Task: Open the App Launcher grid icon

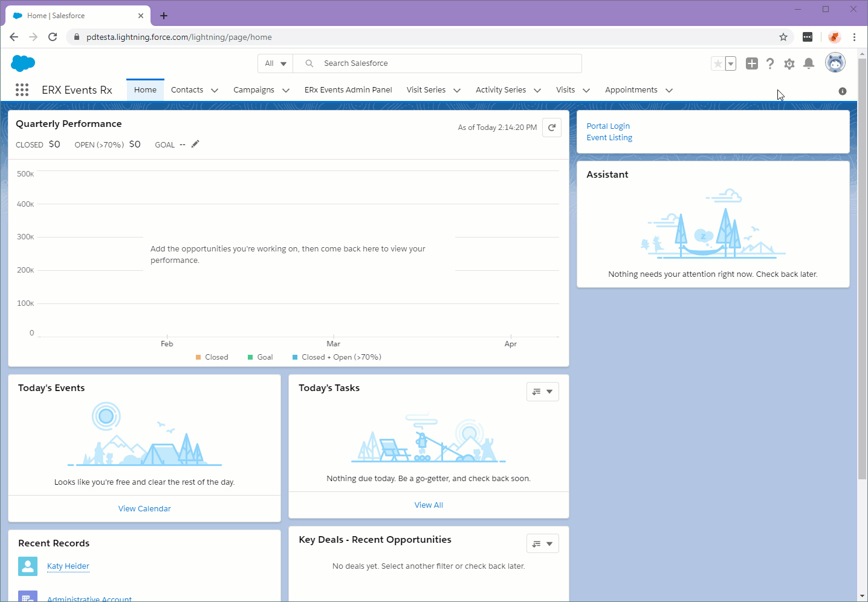Action: (22, 90)
